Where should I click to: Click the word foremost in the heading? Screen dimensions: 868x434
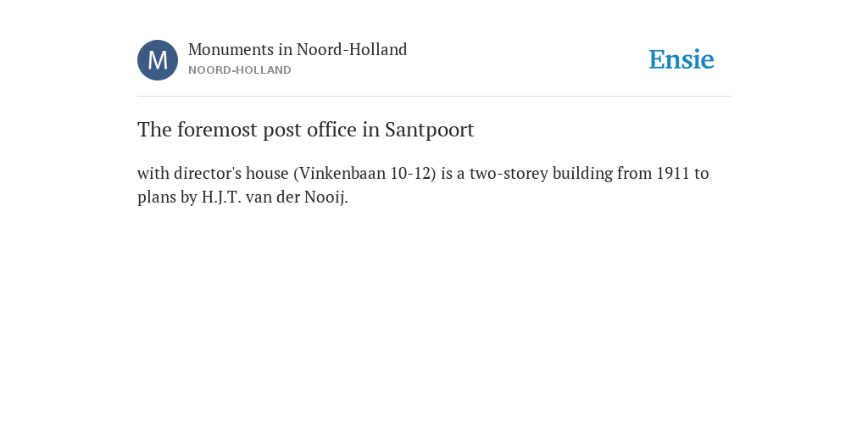point(218,130)
